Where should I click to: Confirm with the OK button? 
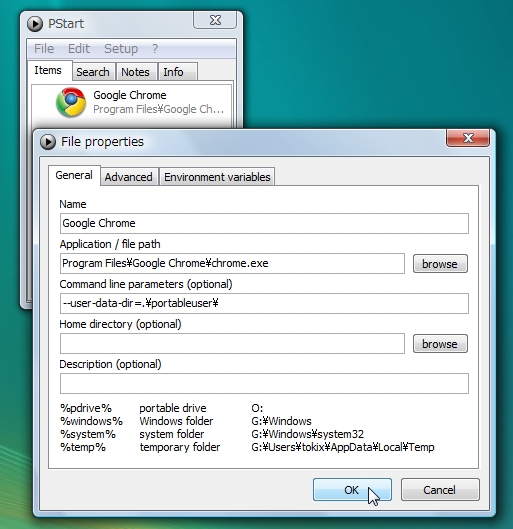[x=352, y=490]
